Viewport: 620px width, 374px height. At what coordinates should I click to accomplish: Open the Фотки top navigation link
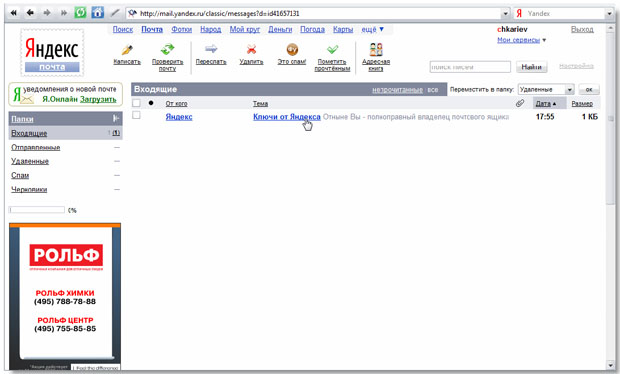(181, 29)
